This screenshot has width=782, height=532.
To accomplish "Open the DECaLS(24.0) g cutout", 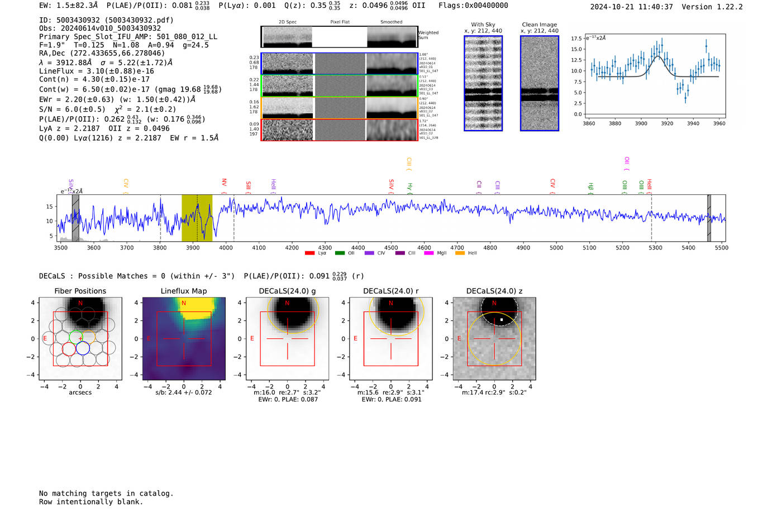I will [288, 339].
